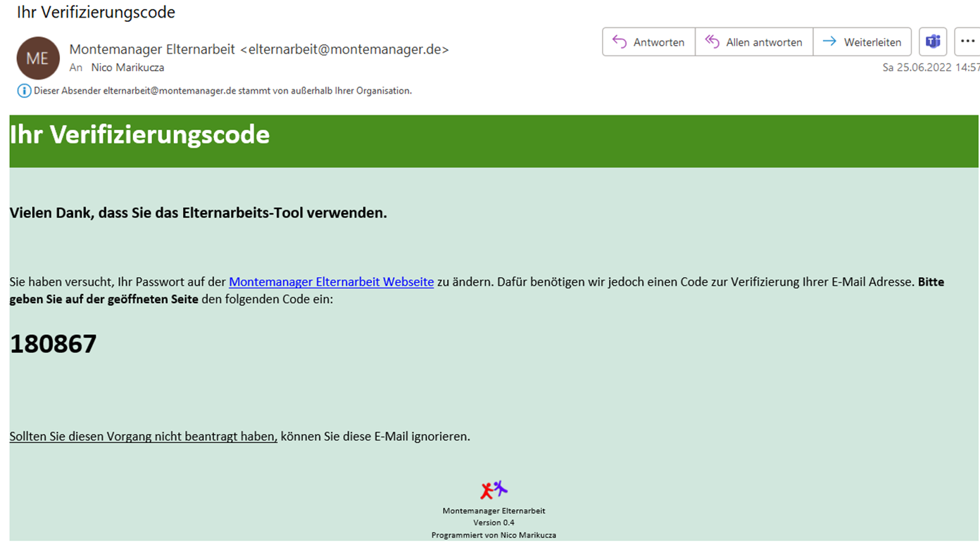Click 'Sollten Sie diesen Vorgang nicht beantragt haben'
This screenshot has width=980, height=555.
point(143,436)
